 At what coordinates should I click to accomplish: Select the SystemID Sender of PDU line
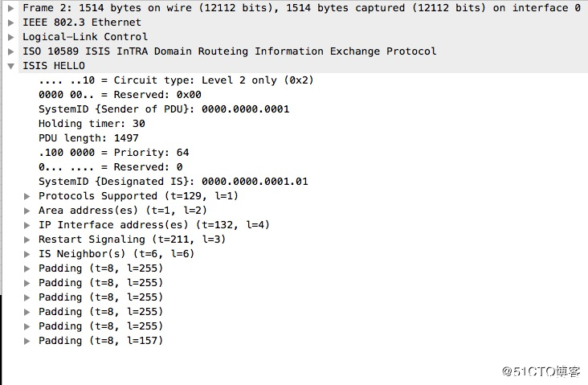point(164,109)
